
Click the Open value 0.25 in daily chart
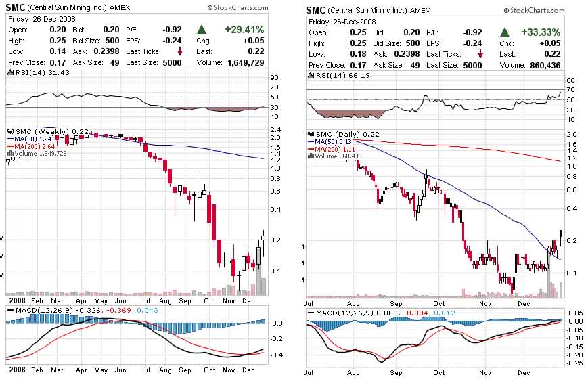(358, 32)
